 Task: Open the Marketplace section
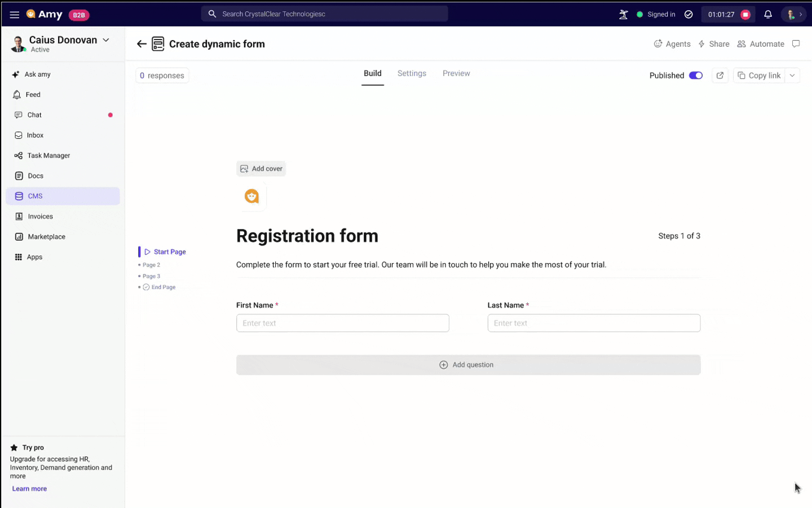[x=46, y=236]
